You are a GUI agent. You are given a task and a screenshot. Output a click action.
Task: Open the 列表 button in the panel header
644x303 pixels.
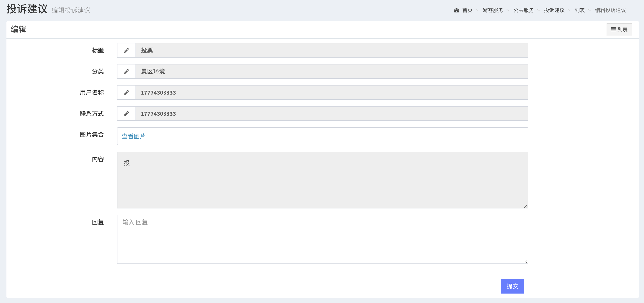point(619,29)
